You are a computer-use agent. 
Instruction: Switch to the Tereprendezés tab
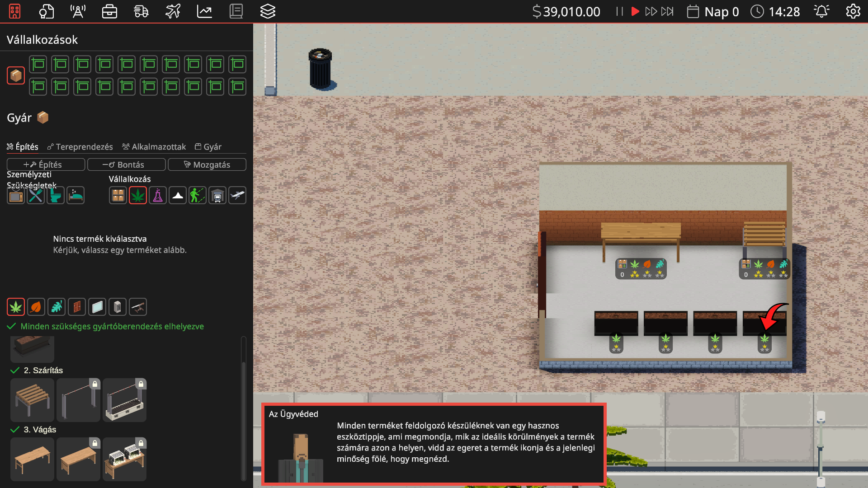pos(80,147)
